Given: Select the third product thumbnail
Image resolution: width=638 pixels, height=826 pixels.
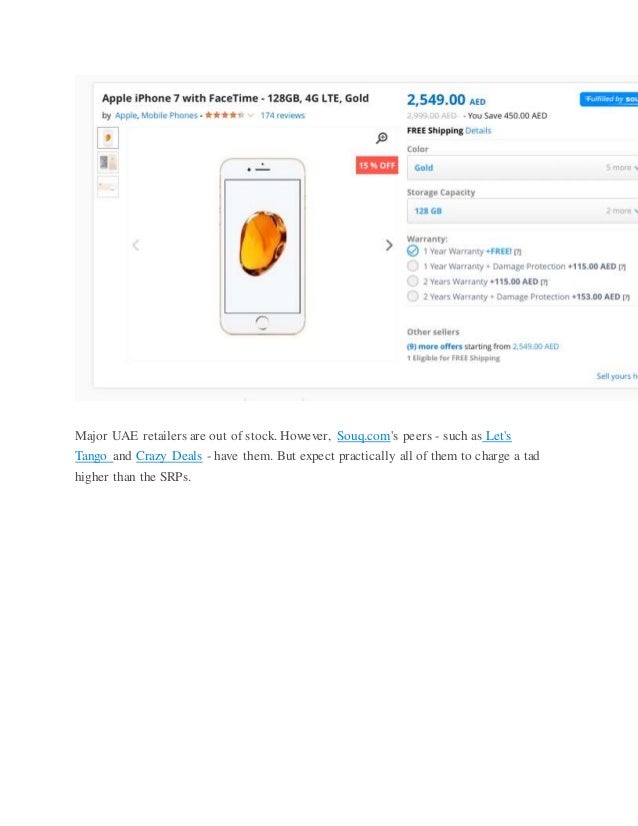Looking at the screenshot, I should (x=108, y=187).
